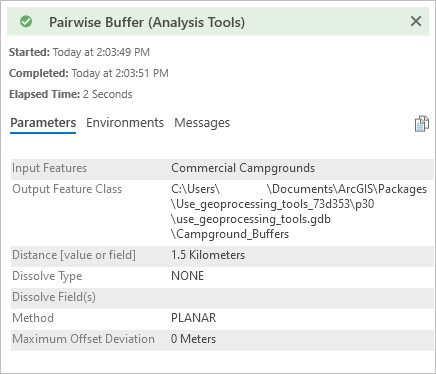Image resolution: width=436 pixels, height=374 pixels.
Task: Copy the tool details with the clipboard icon
Action: pyautogui.click(x=422, y=124)
